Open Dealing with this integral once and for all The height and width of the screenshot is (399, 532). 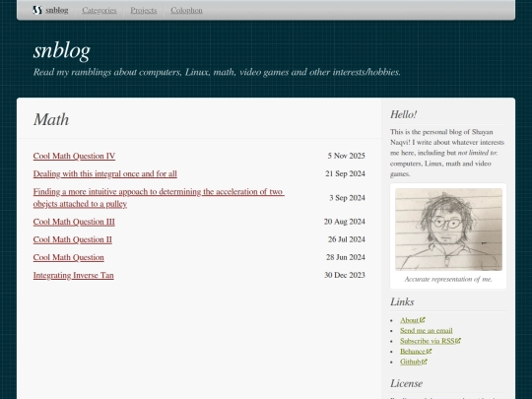105,173
